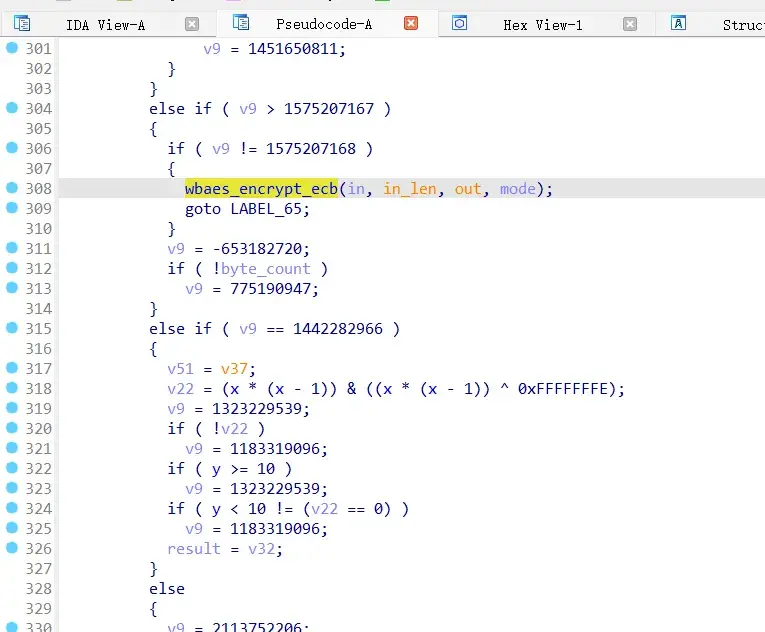Click the IDA View-A tab icon
The image size is (765, 632).
tap(22, 23)
